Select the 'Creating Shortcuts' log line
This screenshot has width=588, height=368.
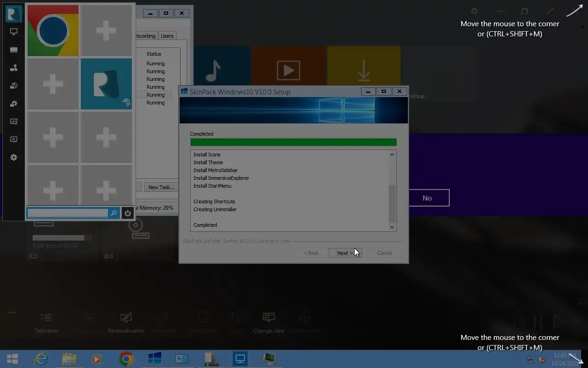point(214,201)
